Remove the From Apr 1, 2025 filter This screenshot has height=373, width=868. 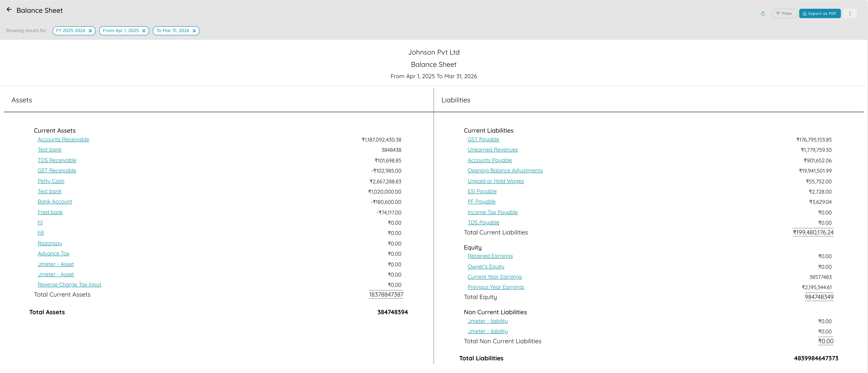click(x=144, y=31)
